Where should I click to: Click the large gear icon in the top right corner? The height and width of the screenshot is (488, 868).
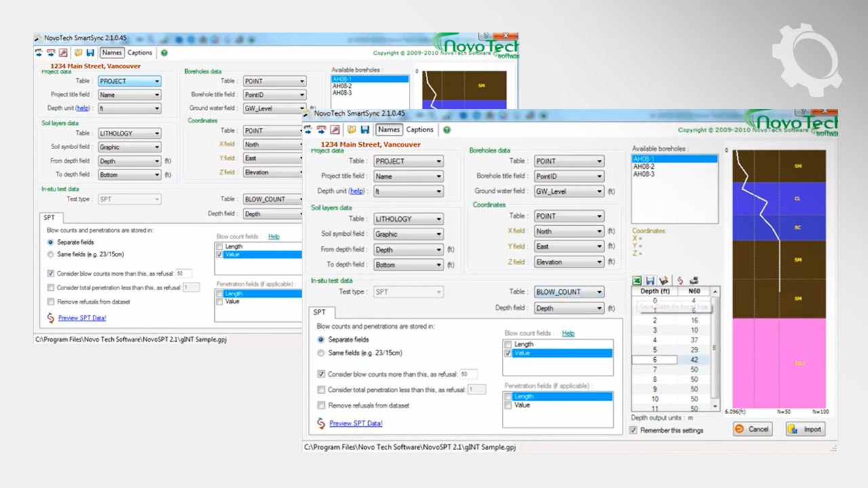point(806,58)
